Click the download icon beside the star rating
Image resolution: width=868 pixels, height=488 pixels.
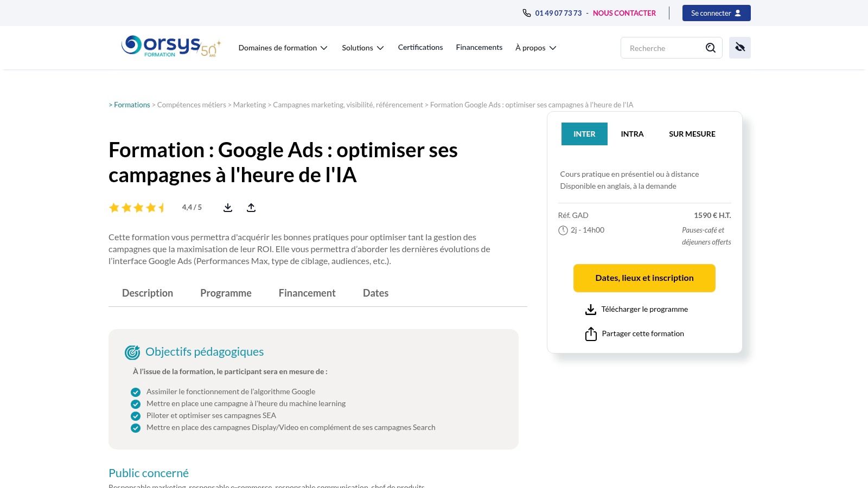coord(227,207)
